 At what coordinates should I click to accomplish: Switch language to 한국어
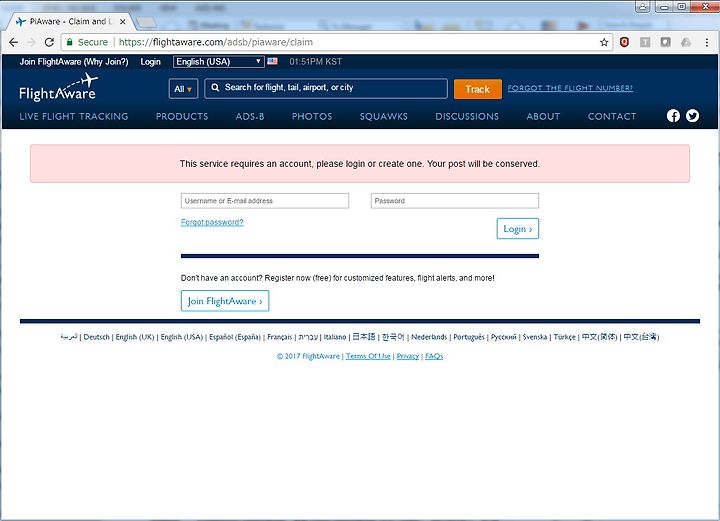tap(393, 337)
